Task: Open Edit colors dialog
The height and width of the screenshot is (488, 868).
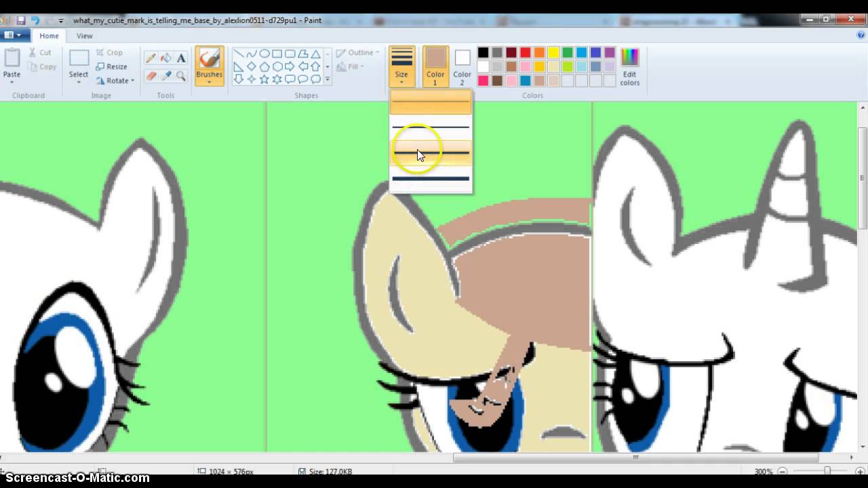Action: coord(629,66)
